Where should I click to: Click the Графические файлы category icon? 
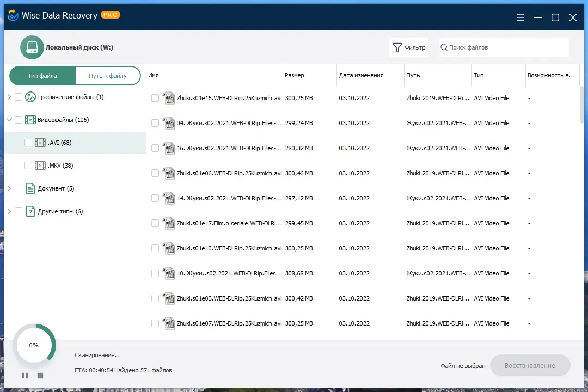(30, 97)
